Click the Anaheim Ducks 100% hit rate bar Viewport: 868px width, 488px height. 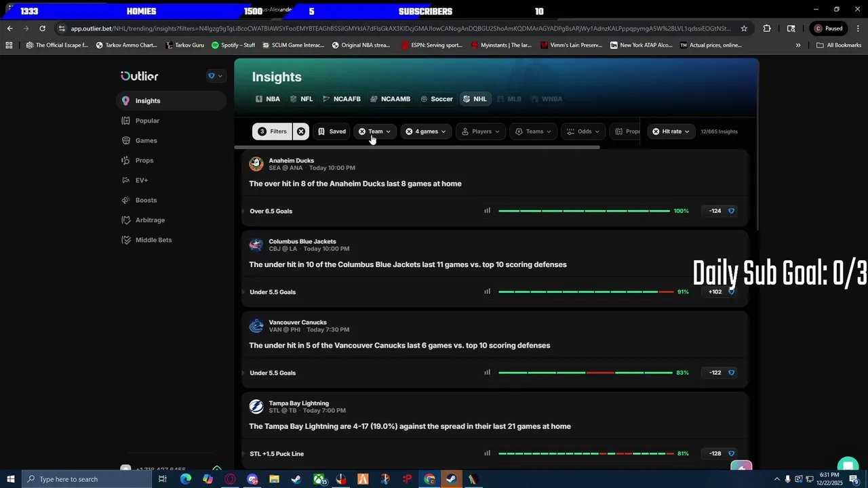pos(584,211)
